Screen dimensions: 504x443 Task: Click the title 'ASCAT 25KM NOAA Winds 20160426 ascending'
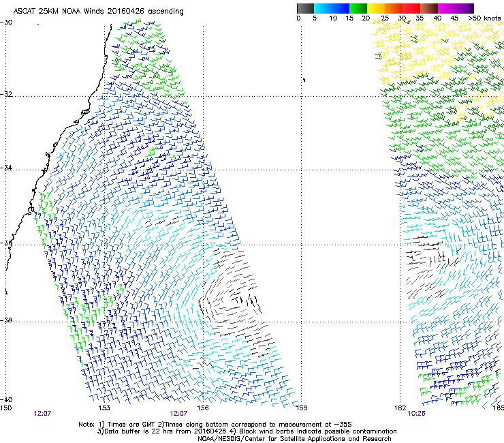pyautogui.click(x=98, y=12)
